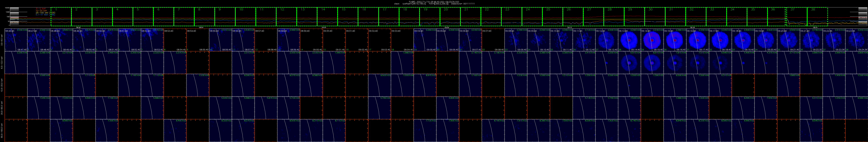Open the 6-12 keV image labeled 5.40E+04
Image resolution: width=868 pixels, height=142 pixels.
click(x=743, y=62)
